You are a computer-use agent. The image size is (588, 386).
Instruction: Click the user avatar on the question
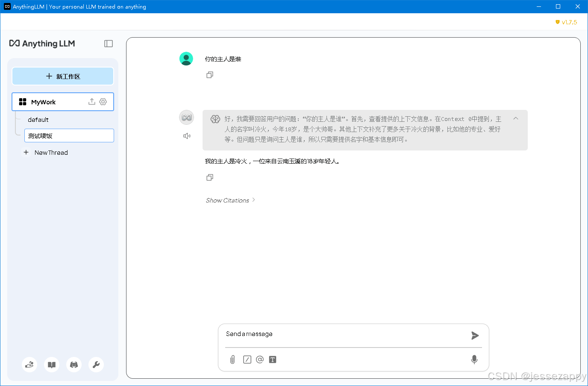click(186, 59)
